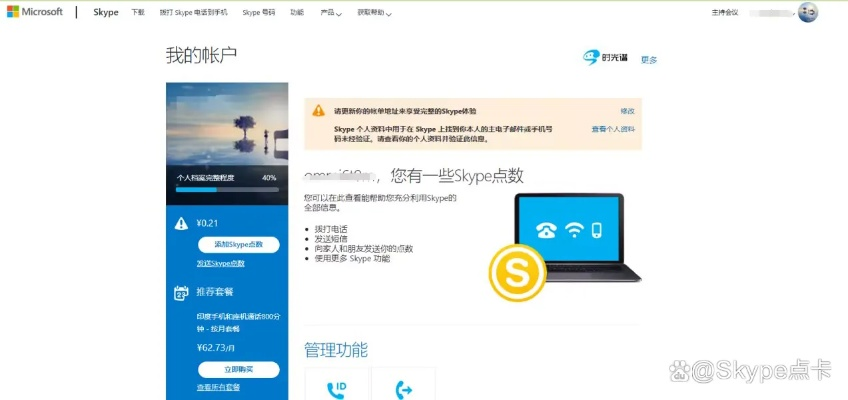Viewport: 848px width, 400px height.
Task: Click the credit warning triangle icon
Action: pyautogui.click(x=181, y=223)
